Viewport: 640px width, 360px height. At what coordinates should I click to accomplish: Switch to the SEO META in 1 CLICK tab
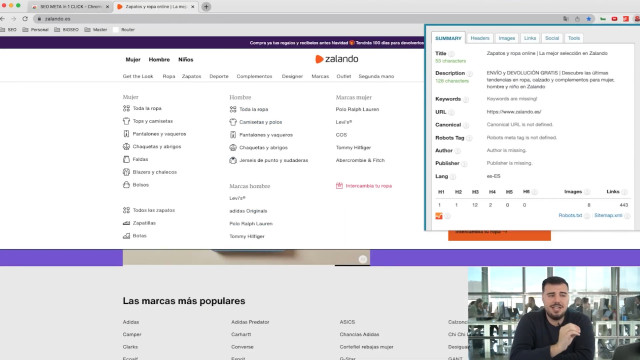tap(70, 7)
